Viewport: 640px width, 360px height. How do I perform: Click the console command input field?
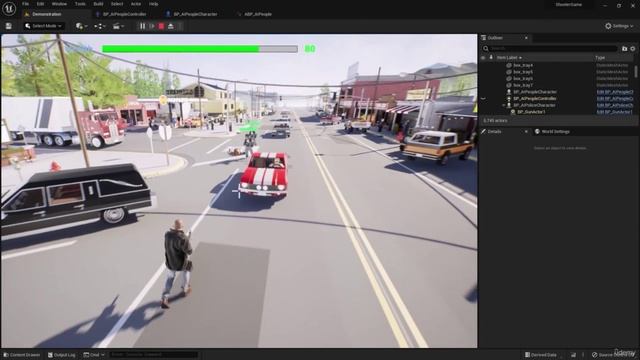coord(153,355)
